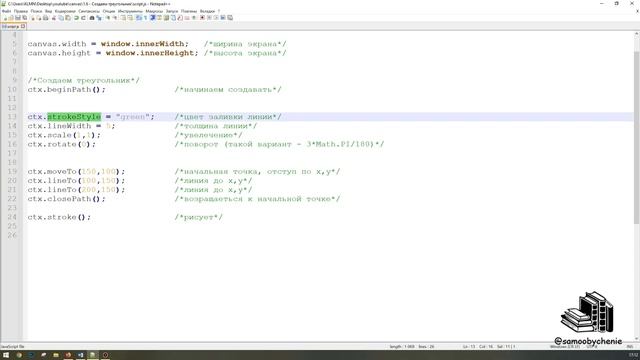Open the ? help menu
640x360 pixels.
tap(219, 11)
